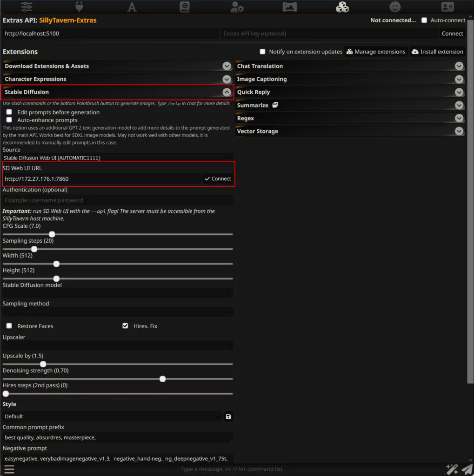Viewport: 474px width, 476px height.
Task: Enable Auto-enhance prompts checkbox
Action: click(9, 120)
